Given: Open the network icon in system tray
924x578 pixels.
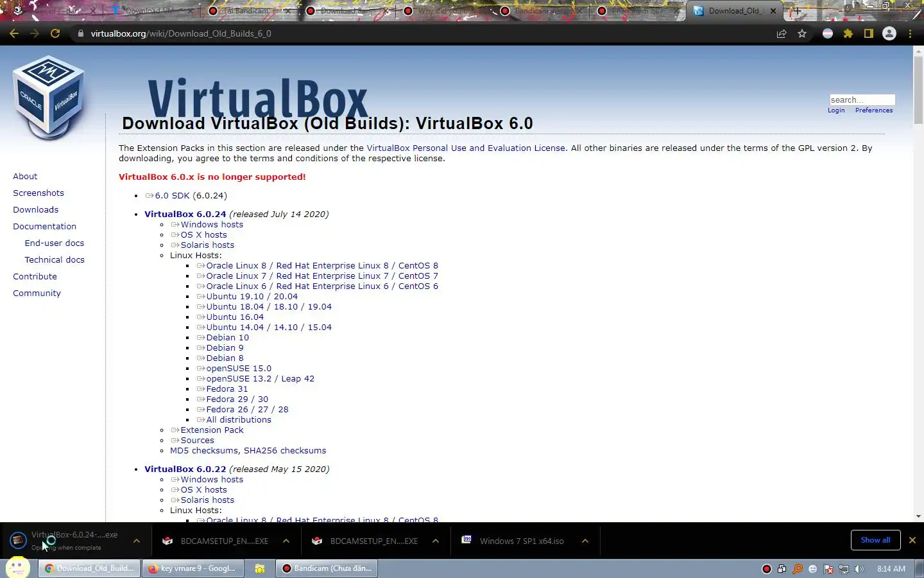Looking at the screenshot, I should (x=844, y=568).
